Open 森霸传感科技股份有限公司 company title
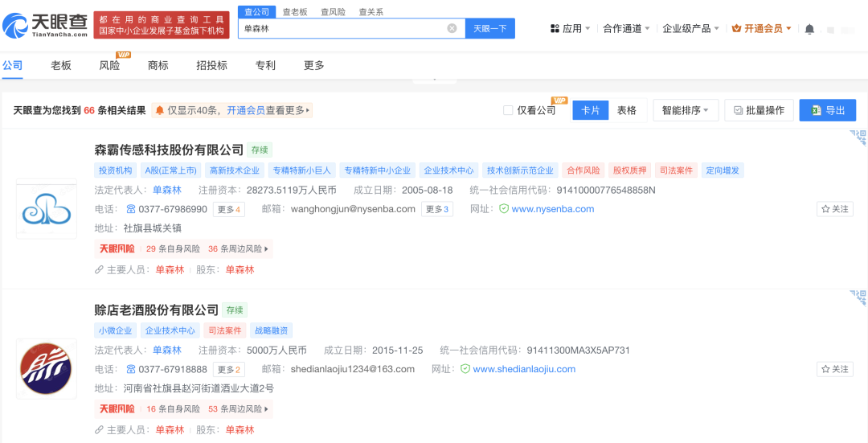 pyautogui.click(x=169, y=150)
